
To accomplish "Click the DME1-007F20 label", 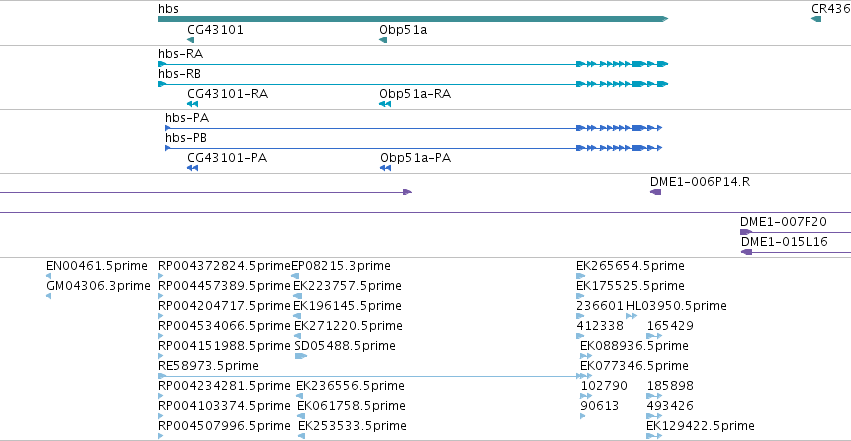I will pos(783,222).
